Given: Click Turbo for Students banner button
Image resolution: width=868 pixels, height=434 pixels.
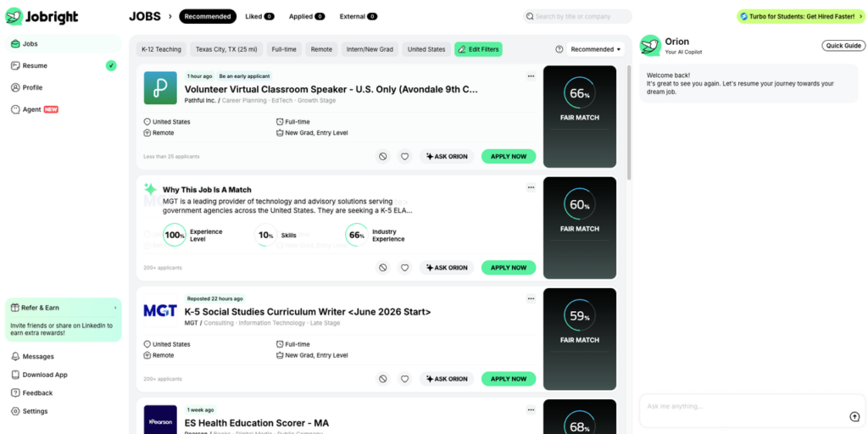Looking at the screenshot, I should tap(800, 17).
